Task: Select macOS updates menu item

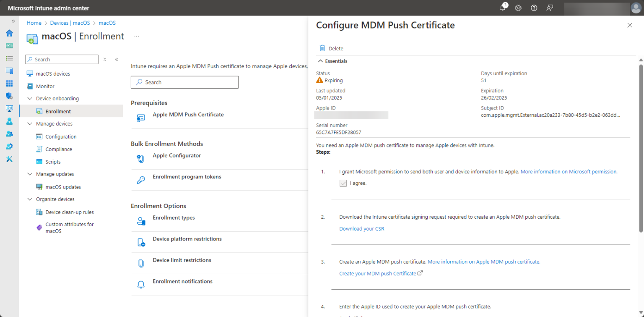Action: click(71, 187)
